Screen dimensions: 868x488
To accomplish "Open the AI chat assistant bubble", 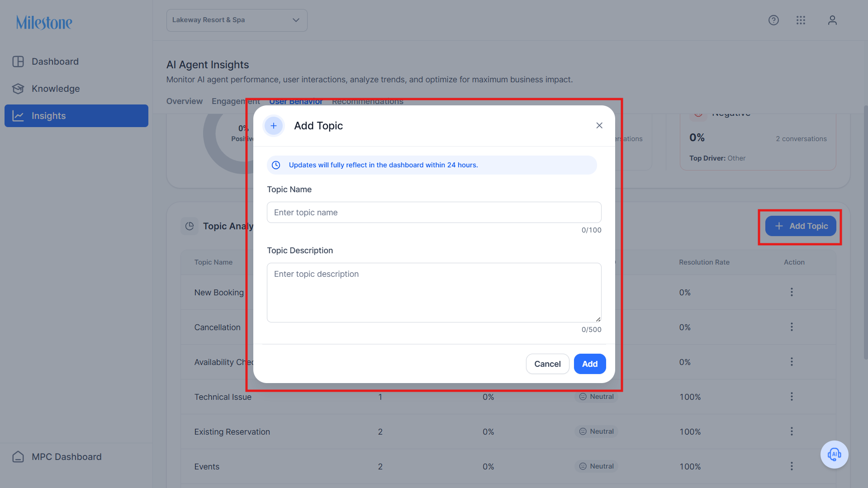I will pos(834,455).
